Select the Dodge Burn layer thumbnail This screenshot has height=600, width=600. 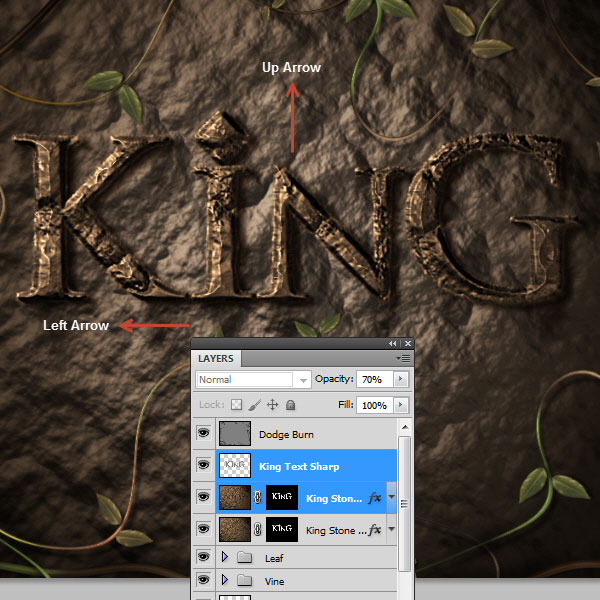click(x=235, y=434)
